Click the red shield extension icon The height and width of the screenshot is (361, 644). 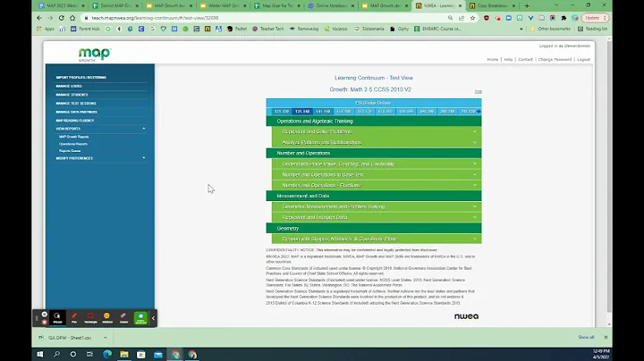coord(487,18)
